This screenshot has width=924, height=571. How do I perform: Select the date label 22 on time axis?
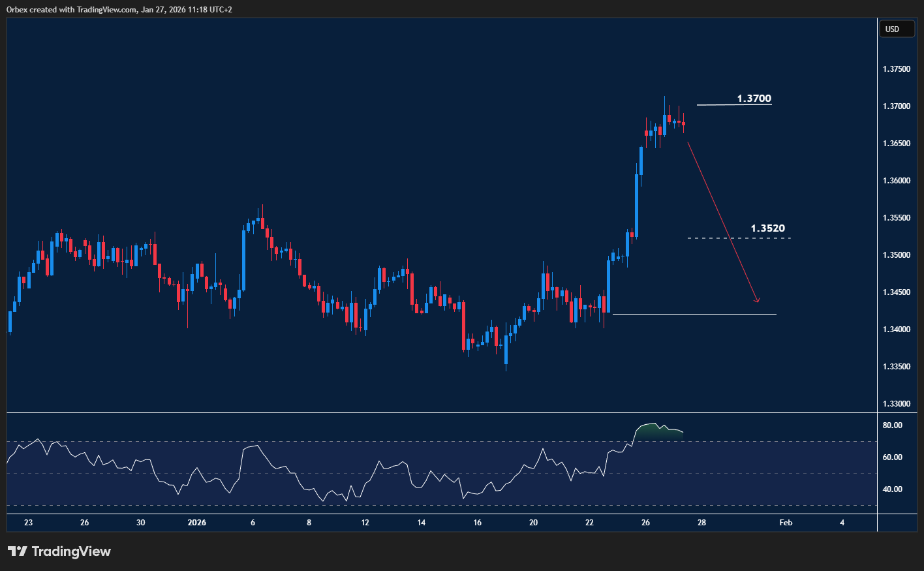[x=590, y=523]
